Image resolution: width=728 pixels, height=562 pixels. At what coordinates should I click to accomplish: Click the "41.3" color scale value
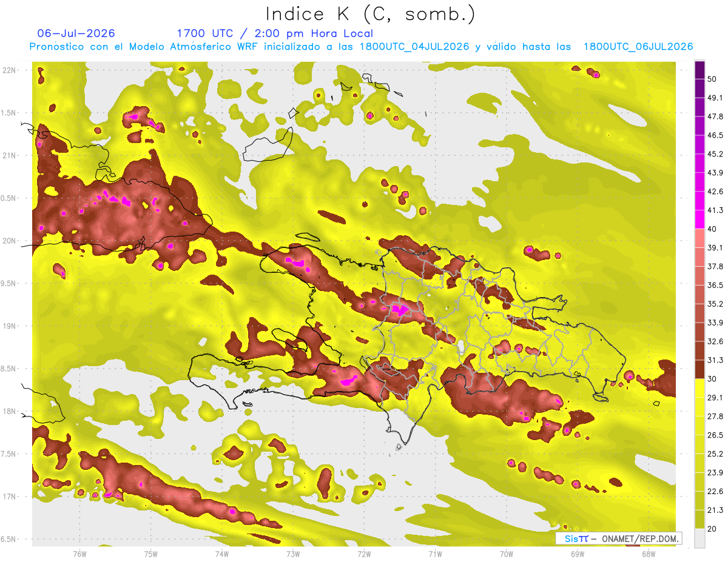tap(715, 210)
